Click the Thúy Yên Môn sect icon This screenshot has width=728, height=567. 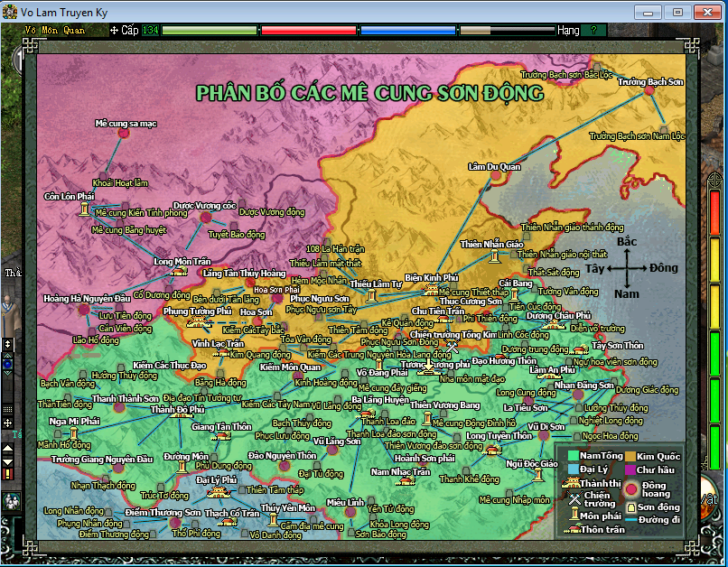coord(273,520)
